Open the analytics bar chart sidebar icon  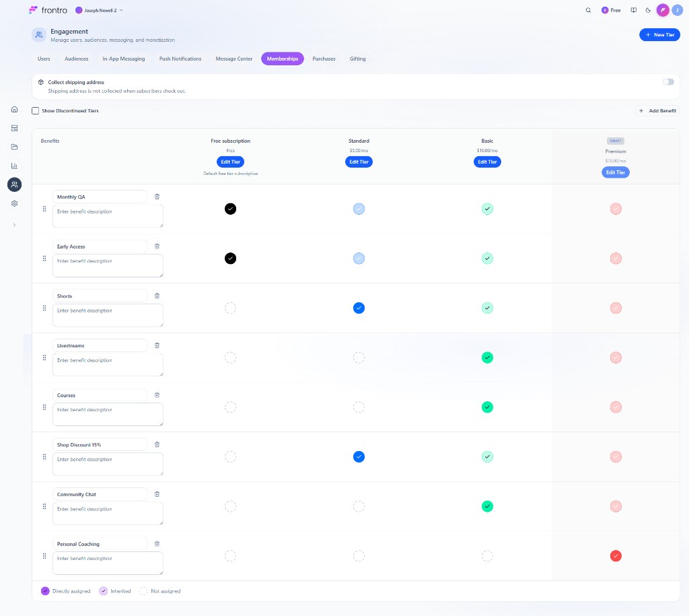[x=15, y=166]
